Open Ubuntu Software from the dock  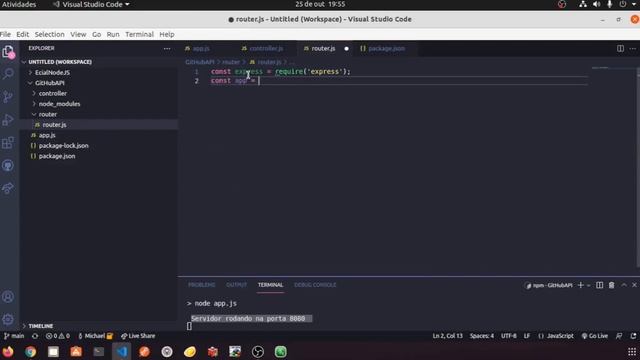pos(76,351)
